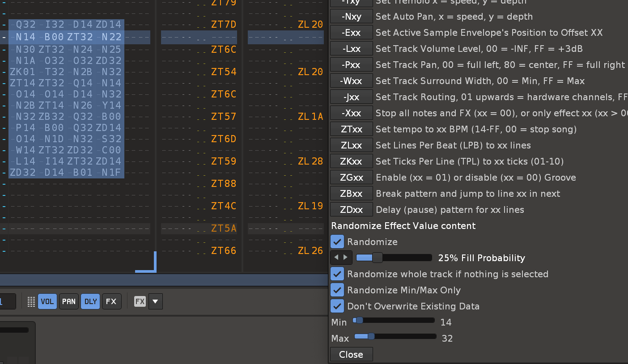This screenshot has width=628, height=364.
Task: Enable the PAN panning column
Action: [x=69, y=301]
